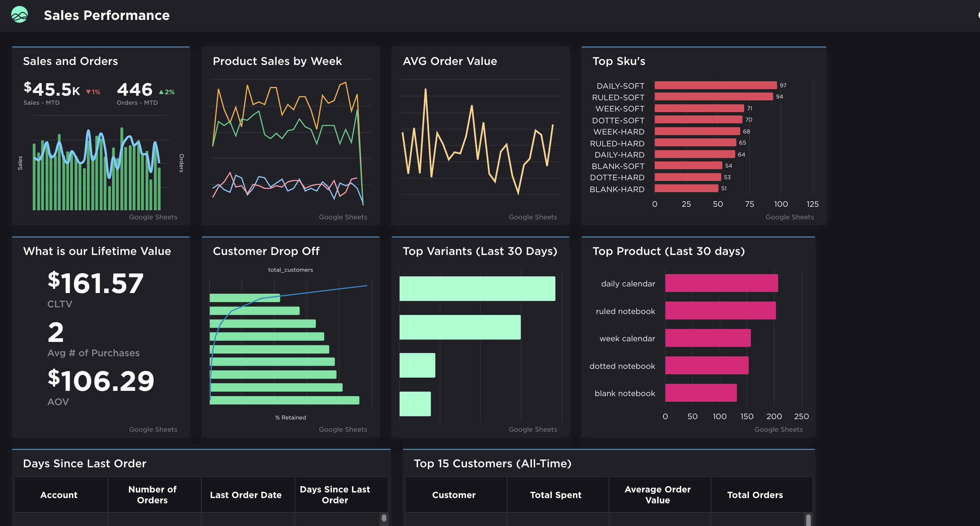Open the Google Sheets link under Top Product chart
Screen dimensions: 980x526
click(x=778, y=429)
